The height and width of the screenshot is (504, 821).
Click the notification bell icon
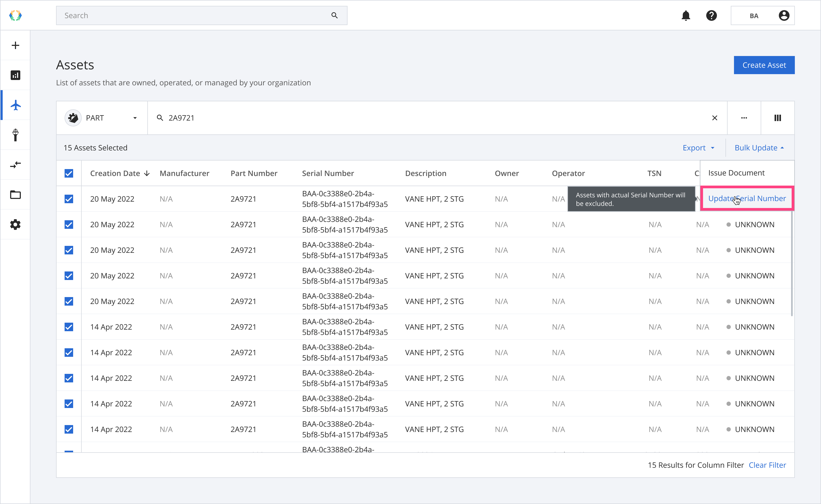click(686, 15)
